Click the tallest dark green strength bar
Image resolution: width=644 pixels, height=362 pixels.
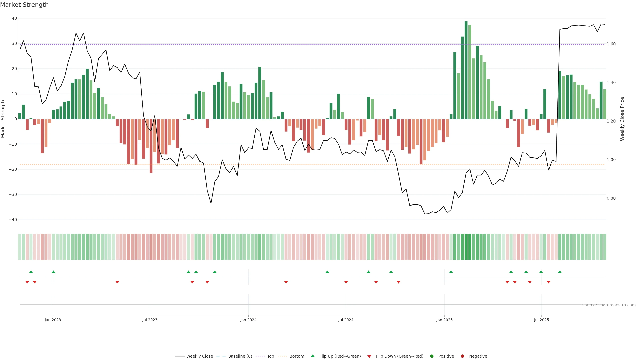click(x=466, y=70)
